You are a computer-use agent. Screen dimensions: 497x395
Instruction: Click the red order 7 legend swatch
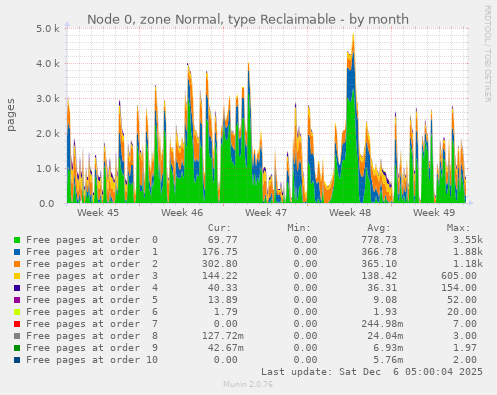[x=17, y=324]
